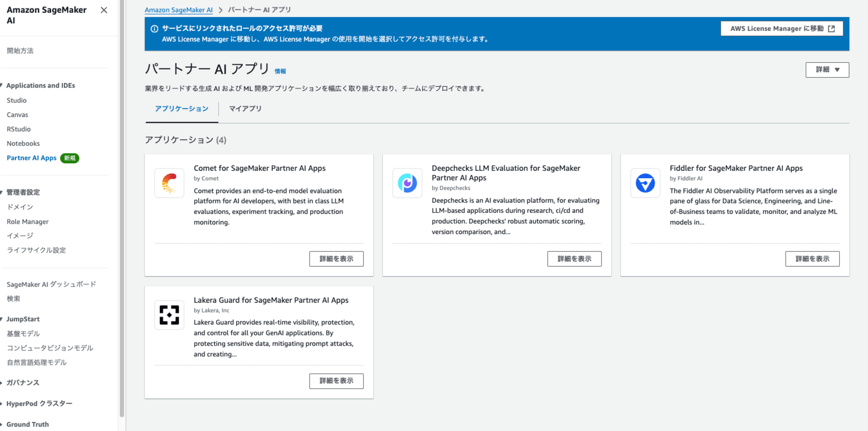
Task: Collapse the 管理者設定 section
Action: click(x=2, y=192)
